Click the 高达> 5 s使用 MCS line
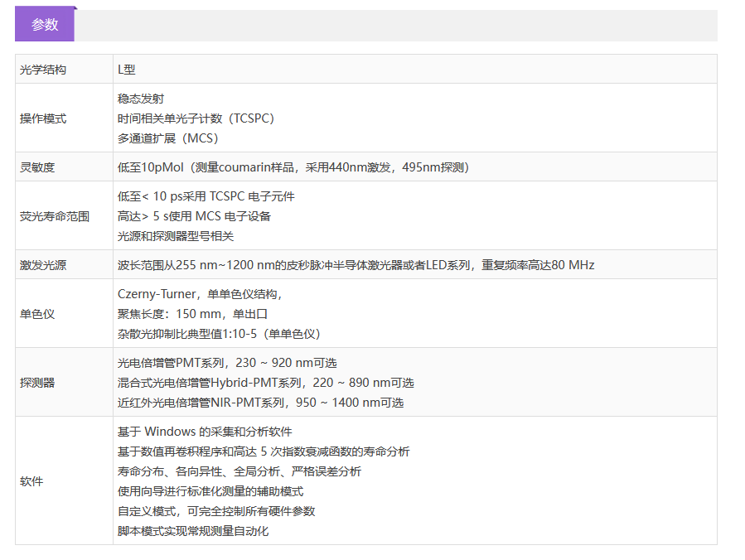 tap(195, 216)
